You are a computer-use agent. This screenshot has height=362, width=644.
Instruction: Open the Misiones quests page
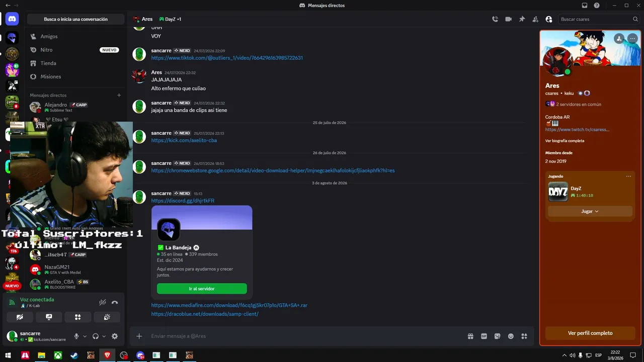coord(75,76)
